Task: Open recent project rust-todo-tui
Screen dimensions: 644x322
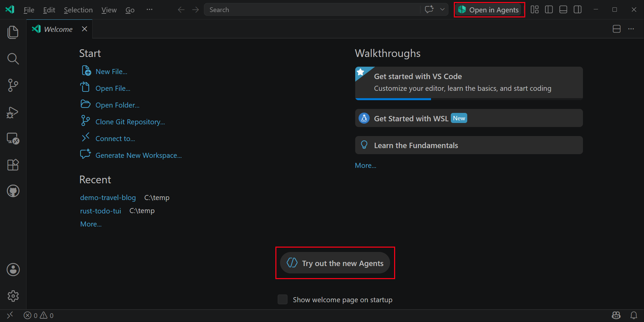Action: (x=101, y=211)
